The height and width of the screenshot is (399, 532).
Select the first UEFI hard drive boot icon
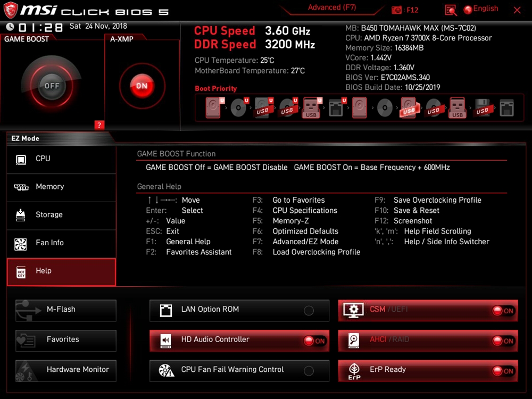point(215,107)
